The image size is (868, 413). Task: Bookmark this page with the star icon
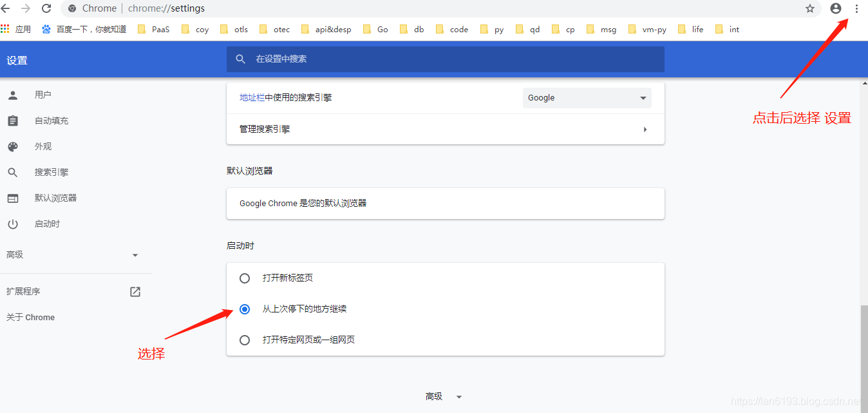(809, 8)
